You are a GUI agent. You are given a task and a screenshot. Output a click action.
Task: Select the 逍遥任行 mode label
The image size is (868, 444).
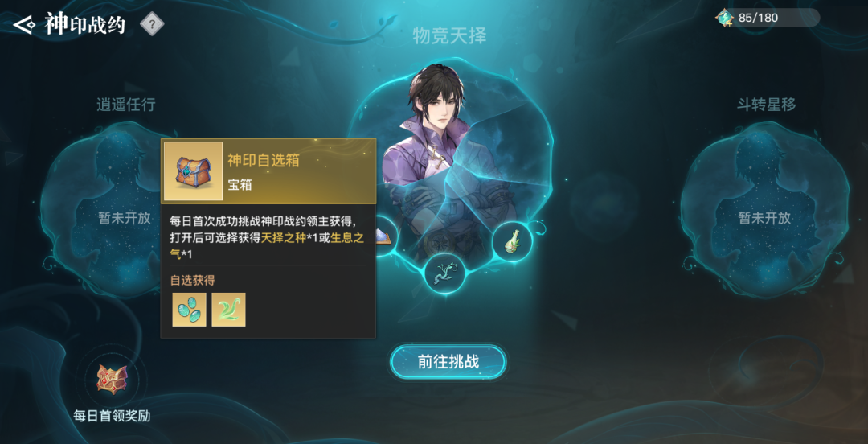pyautogui.click(x=125, y=105)
